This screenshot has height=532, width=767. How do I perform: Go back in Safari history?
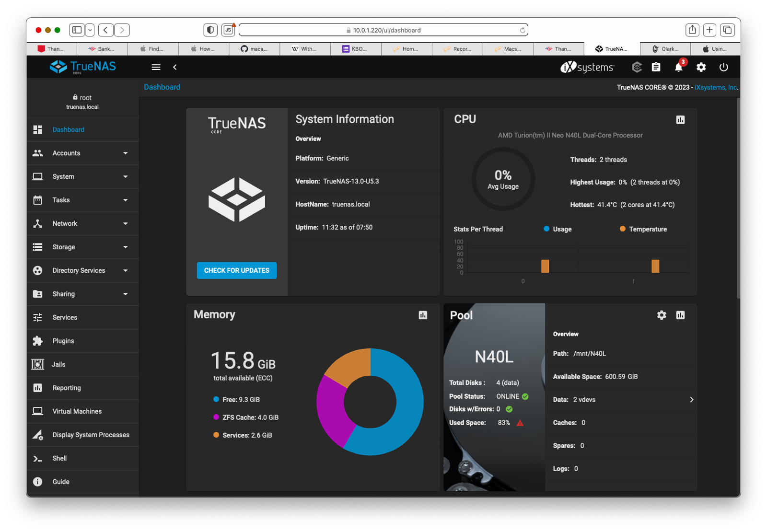106,30
